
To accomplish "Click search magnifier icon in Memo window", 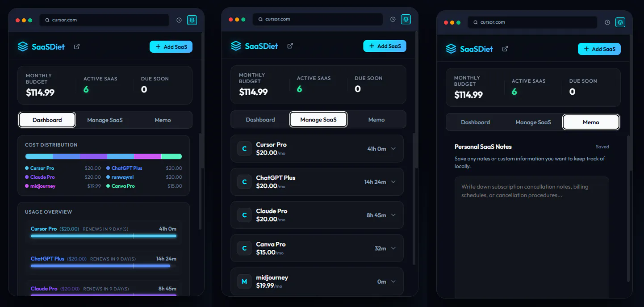I will click(x=476, y=22).
